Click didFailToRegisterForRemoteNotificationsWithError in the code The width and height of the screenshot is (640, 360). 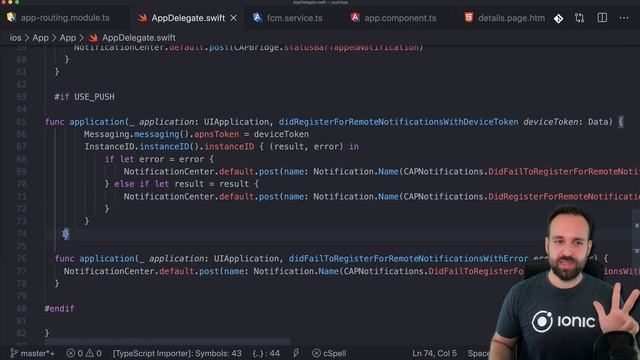409,258
